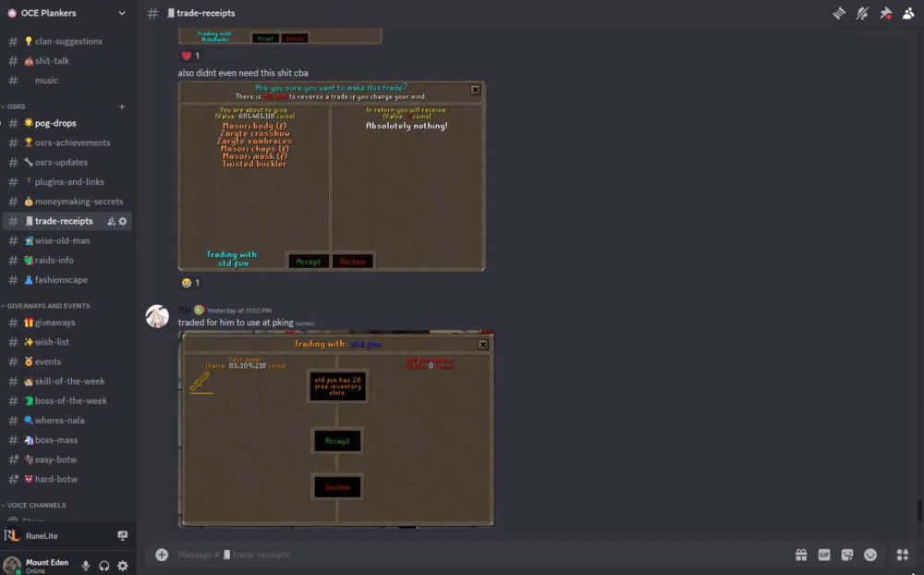Viewport: 924px width, 575px height.
Task: Open the raids-info channel
Action: (67, 260)
